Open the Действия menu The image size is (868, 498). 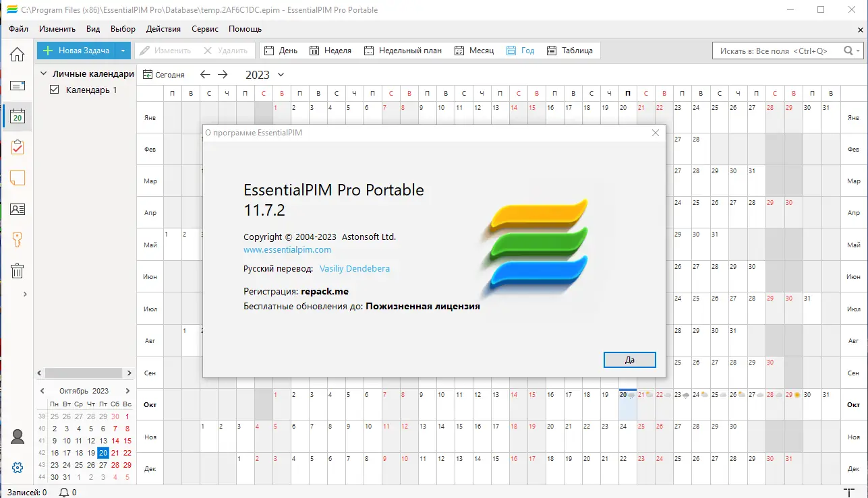pyautogui.click(x=163, y=29)
